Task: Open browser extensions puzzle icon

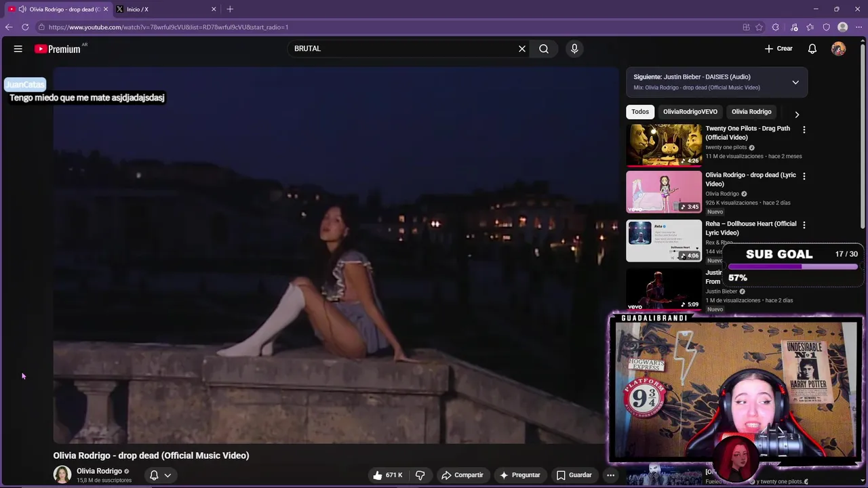Action: coord(776,27)
